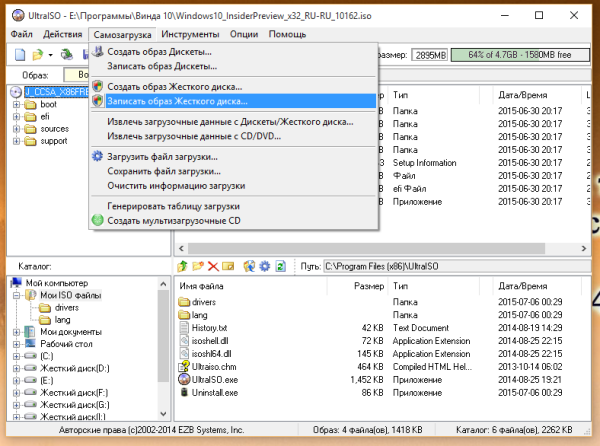
Task: Click the Open CD/DVD drive toolbar icon
Action: pyautogui.click(x=67, y=55)
